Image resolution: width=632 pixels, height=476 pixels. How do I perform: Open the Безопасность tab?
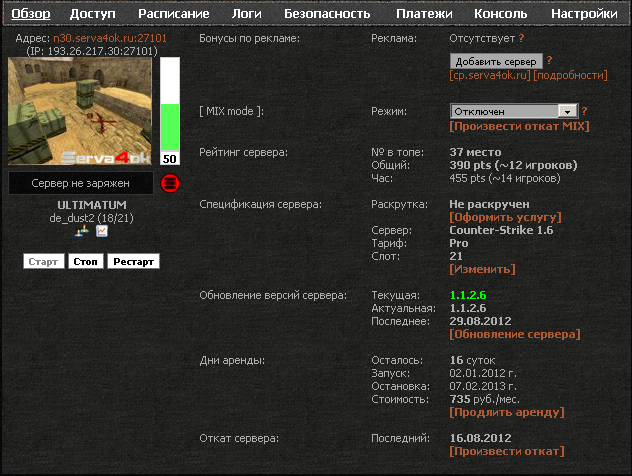(x=327, y=14)
